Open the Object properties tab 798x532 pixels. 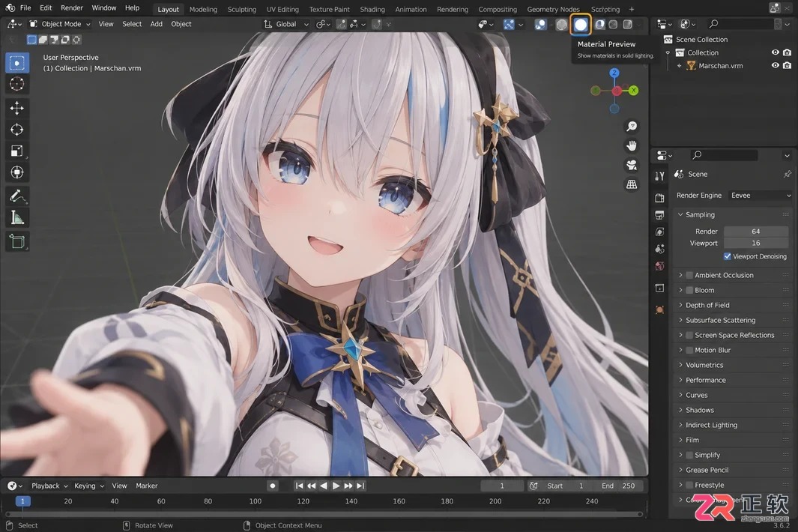(660, 310)
